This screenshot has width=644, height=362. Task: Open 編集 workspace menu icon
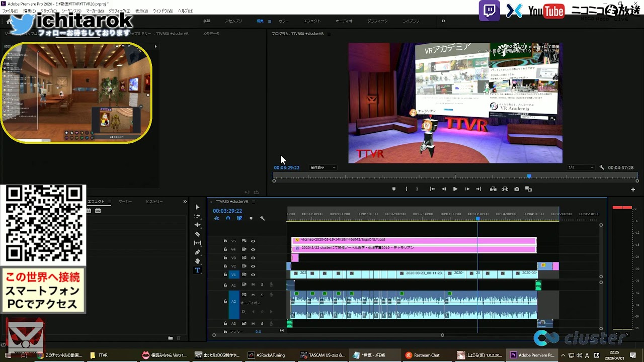click(269, 21)
